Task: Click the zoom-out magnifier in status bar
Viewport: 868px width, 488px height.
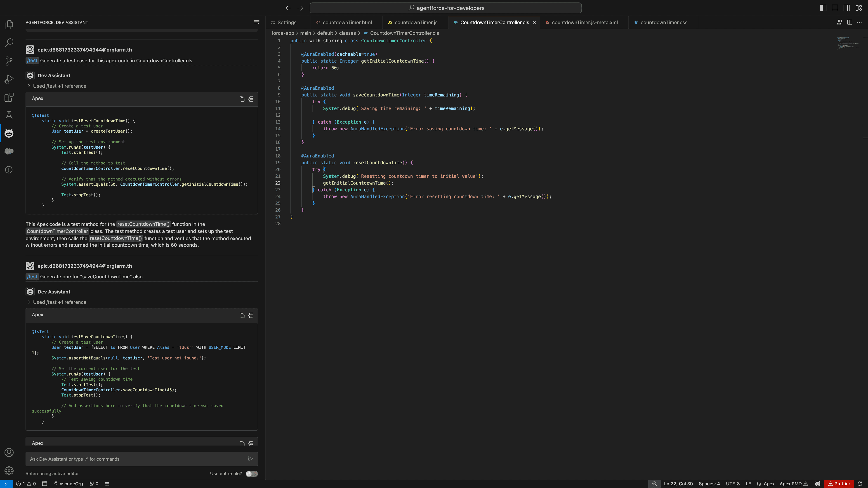Action: pos(654,484)
